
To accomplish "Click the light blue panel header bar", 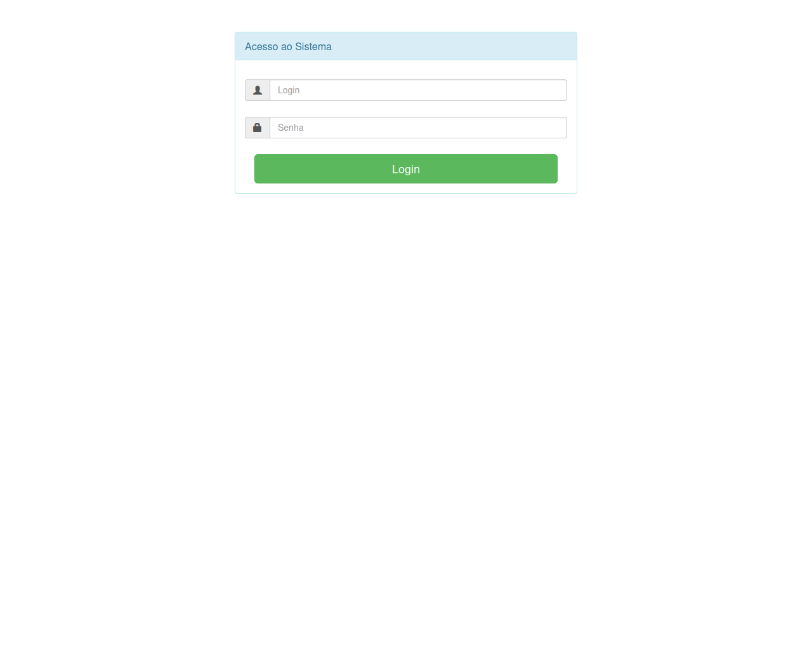I will [x=406, y=46].
